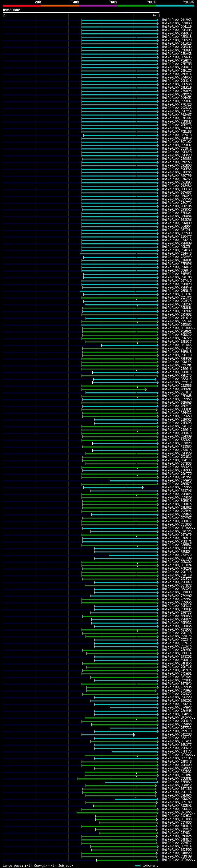Select label UniRef100_A7QJE3
Image resolution: width=197 pixels, height=868 pixels.
[x=177, y=104]
